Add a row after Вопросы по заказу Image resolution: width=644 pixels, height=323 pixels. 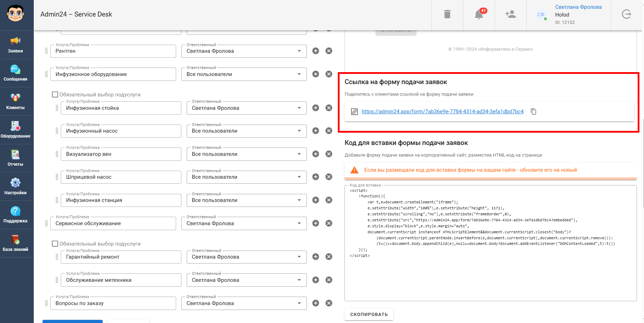pyautogui.click(x=316, y=303)
